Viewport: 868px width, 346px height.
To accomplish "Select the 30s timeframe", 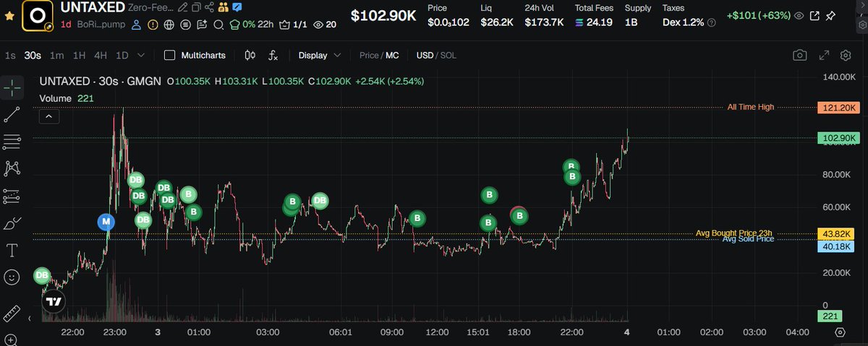I will (x=32, y=55).
